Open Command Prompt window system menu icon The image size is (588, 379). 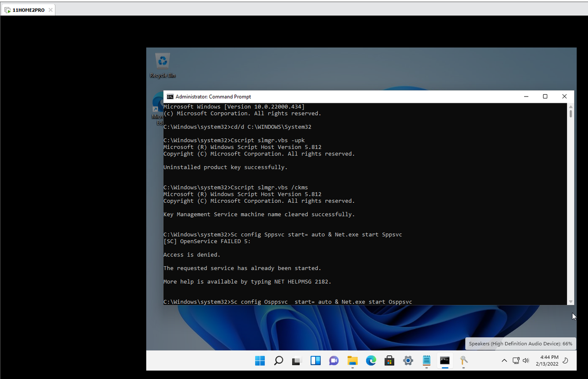coord(170,97)
